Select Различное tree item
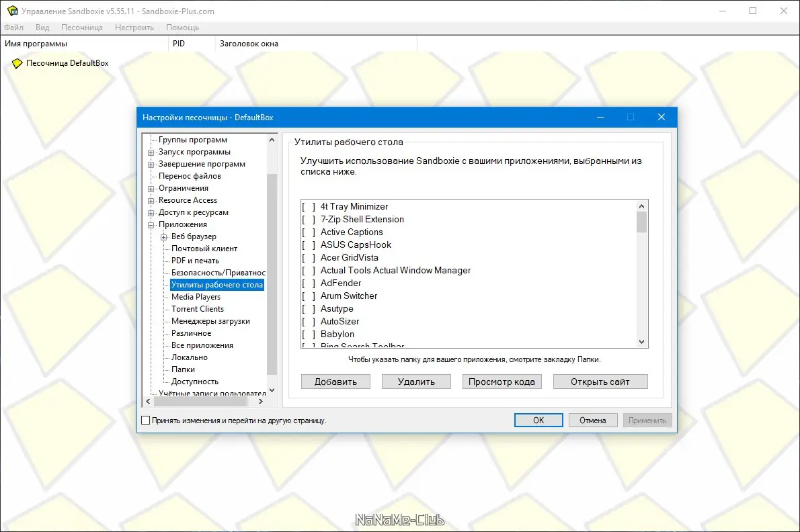Viewport: 800px width, 532px height. click(x=191, y=333)
